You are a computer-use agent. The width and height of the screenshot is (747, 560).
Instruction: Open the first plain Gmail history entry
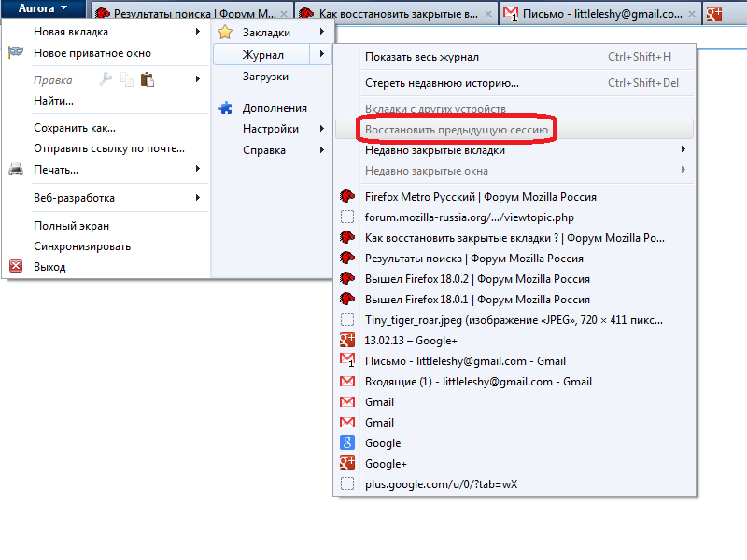(379, 402)
